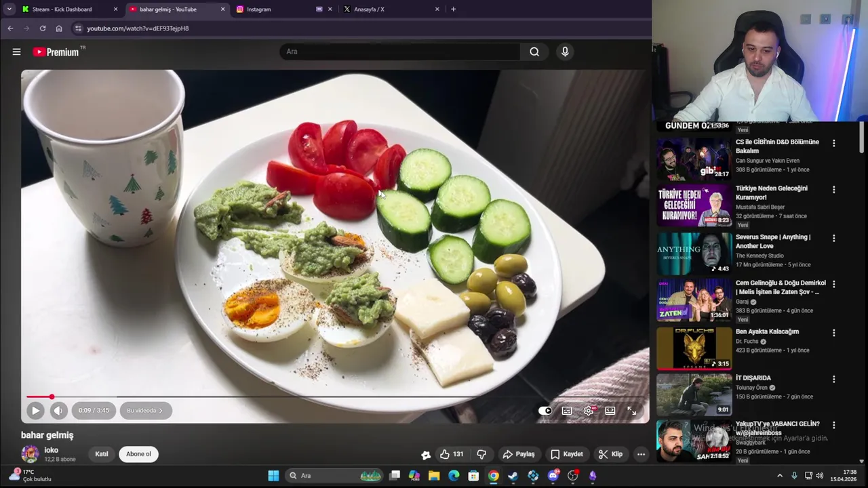868x488 pixels.
Task: Enter full screen mode
Action: point(631,411)
